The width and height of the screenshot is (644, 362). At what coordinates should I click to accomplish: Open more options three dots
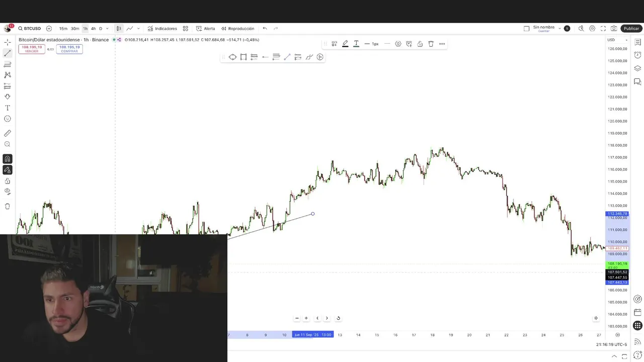pos(442,44)
